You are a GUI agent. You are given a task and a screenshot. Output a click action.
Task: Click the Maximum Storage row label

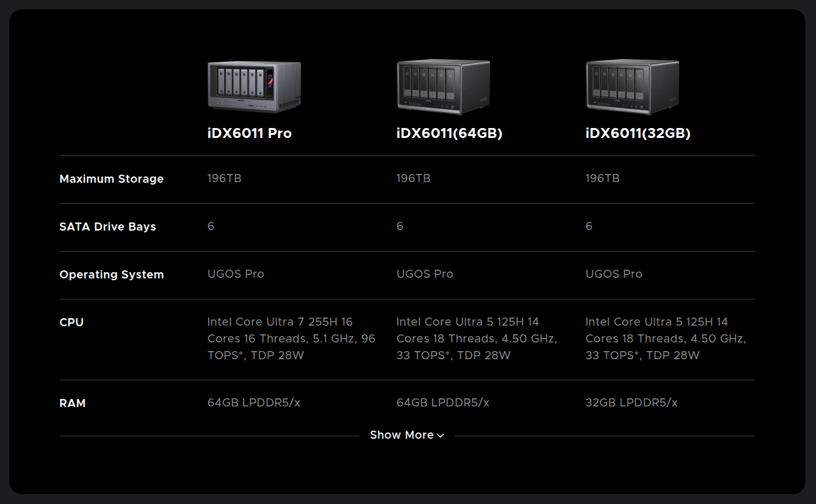[111, 179]
